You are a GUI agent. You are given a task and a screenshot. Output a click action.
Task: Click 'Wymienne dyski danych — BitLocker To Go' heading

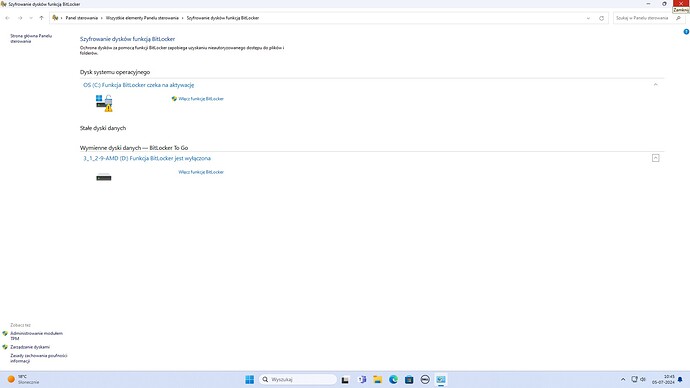[x=134, y=148]
